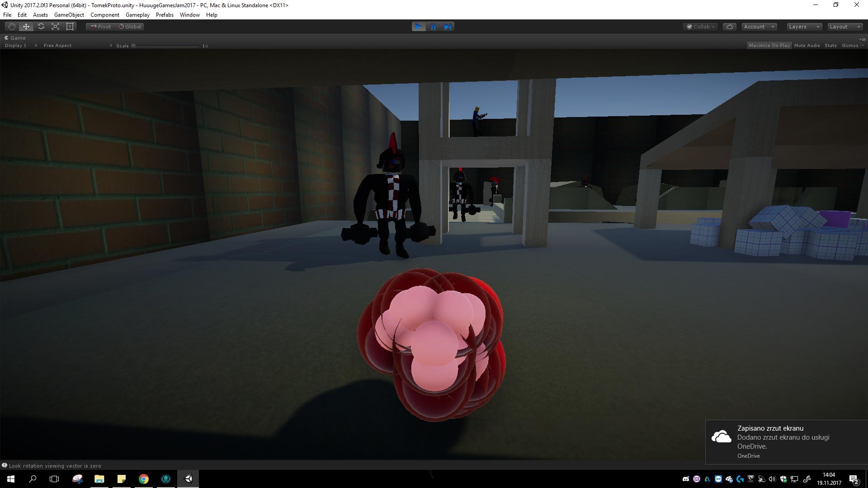Step forward one frame
868x488 pixels.
(448, 27)
